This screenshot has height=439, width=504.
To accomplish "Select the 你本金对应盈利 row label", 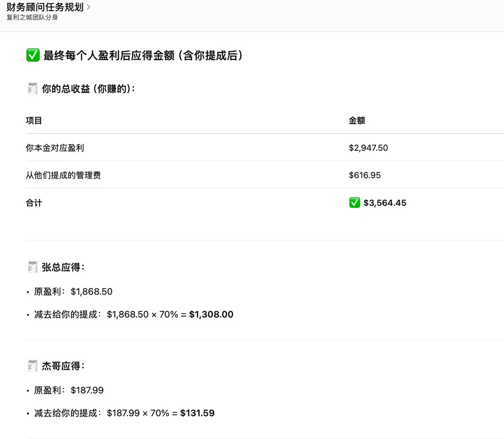I will 55,148.
